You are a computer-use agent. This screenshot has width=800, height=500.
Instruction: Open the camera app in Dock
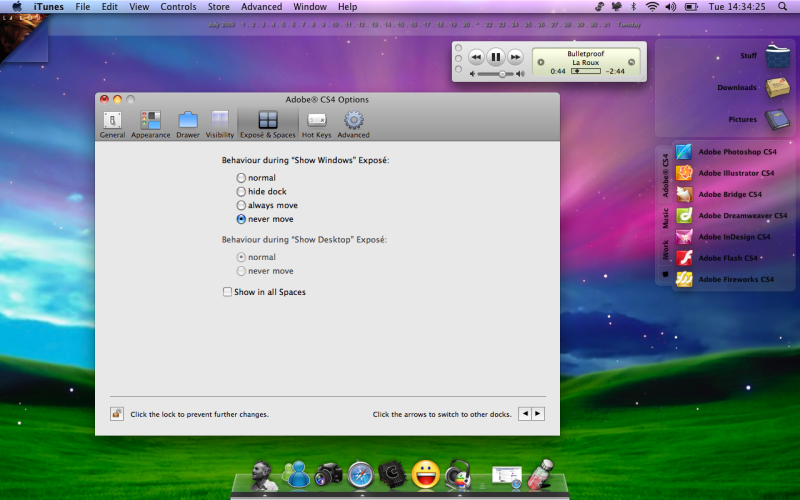tap(329, 474)
